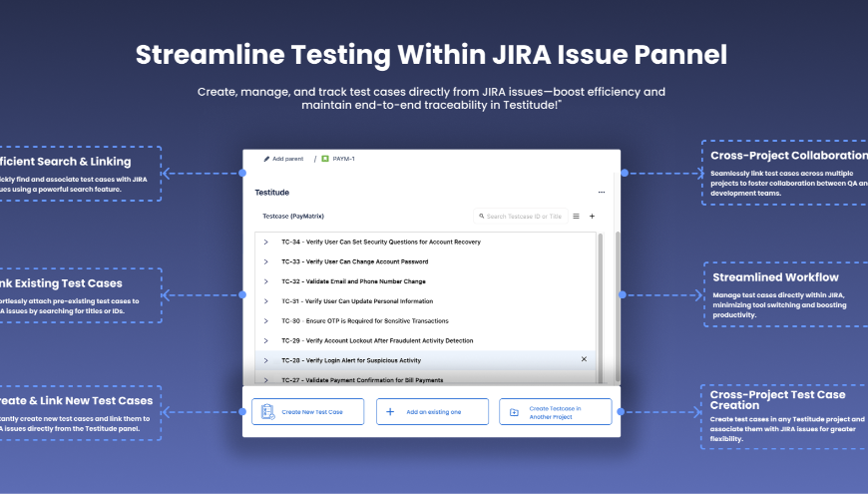Expand the TC-29 test case row
Viewport: 868px width, 494px height.
click(265, 340)
